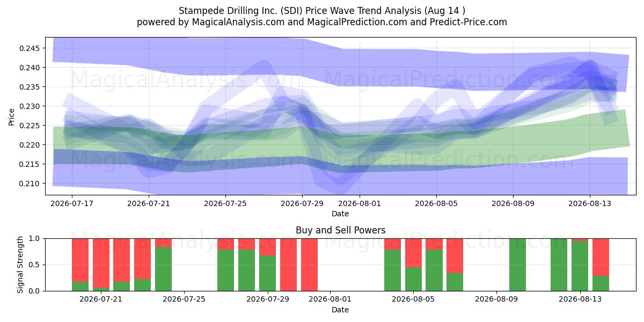The height and width of the screenshot is (322, 644).
Task: Click the 0.235 price tick label
Action: pos(30,87)
